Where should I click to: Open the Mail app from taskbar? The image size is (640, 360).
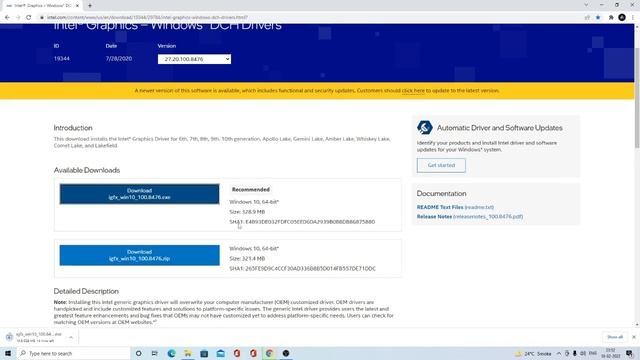click(220, 353)
